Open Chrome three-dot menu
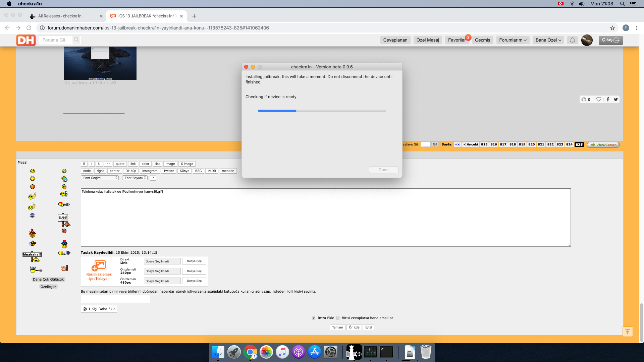 coord(637,28)
